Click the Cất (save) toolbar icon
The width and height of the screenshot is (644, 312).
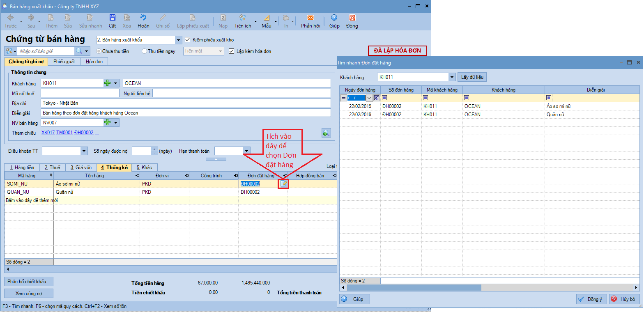tap(112, 18)
